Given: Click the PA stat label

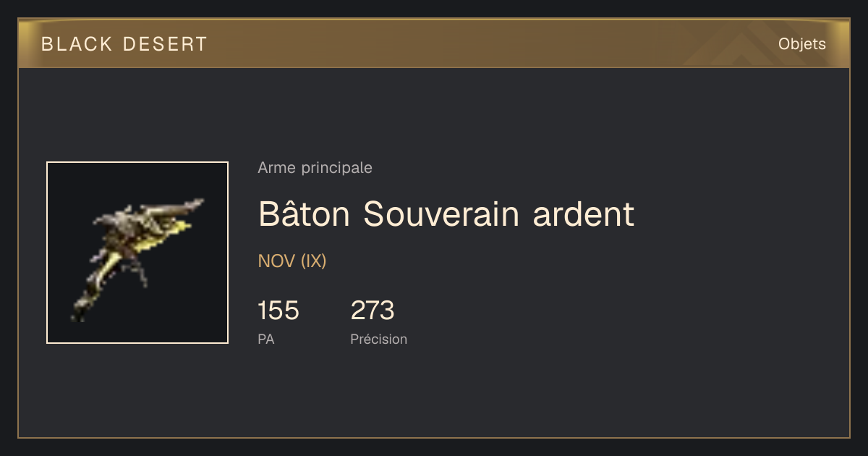Looking at the screenshot, I should click(266, 339).
